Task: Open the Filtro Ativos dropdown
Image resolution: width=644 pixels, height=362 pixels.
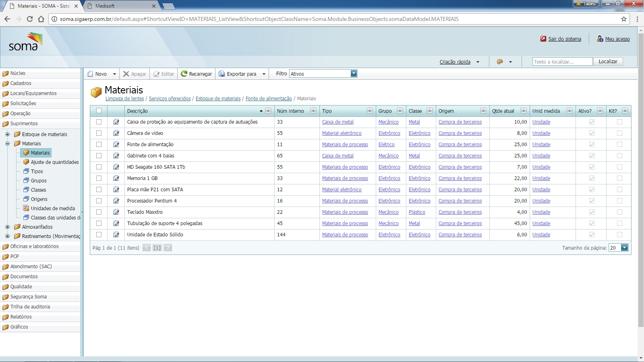Action: (x=354, y=74)
